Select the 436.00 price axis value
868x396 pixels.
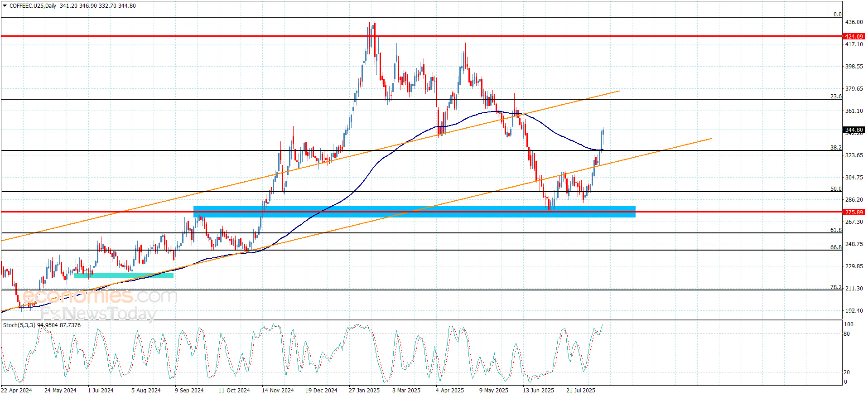854,22
